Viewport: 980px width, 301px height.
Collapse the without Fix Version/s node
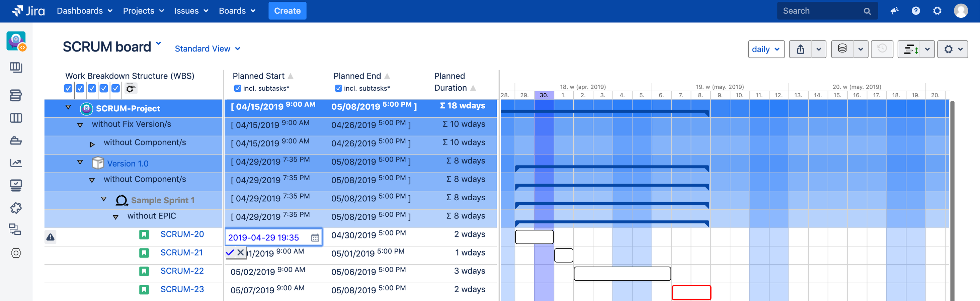pyautogui.click(x=80, y=125)
